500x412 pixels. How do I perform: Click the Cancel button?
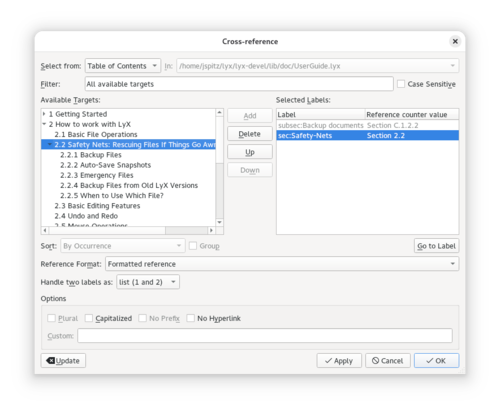388,361
